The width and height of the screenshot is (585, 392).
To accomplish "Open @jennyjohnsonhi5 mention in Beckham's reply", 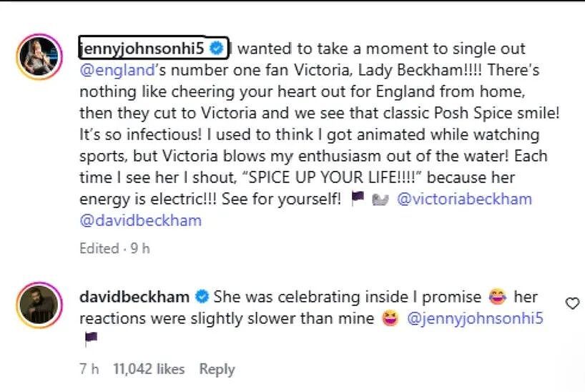I will [475, 318].
